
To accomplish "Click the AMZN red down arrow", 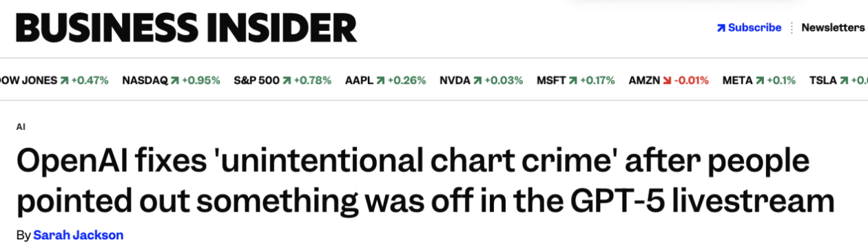I will (667, 80).
